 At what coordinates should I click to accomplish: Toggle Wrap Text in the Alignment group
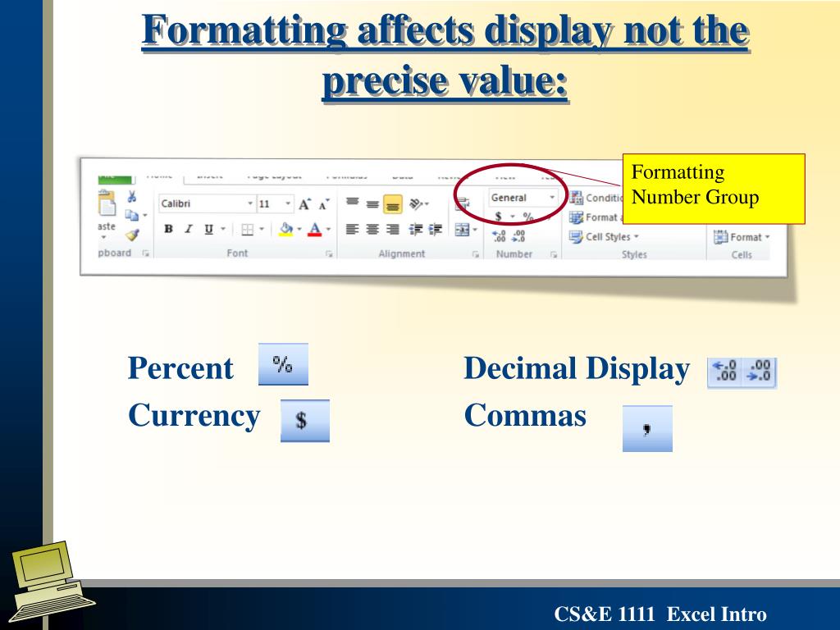click(462, 203)
